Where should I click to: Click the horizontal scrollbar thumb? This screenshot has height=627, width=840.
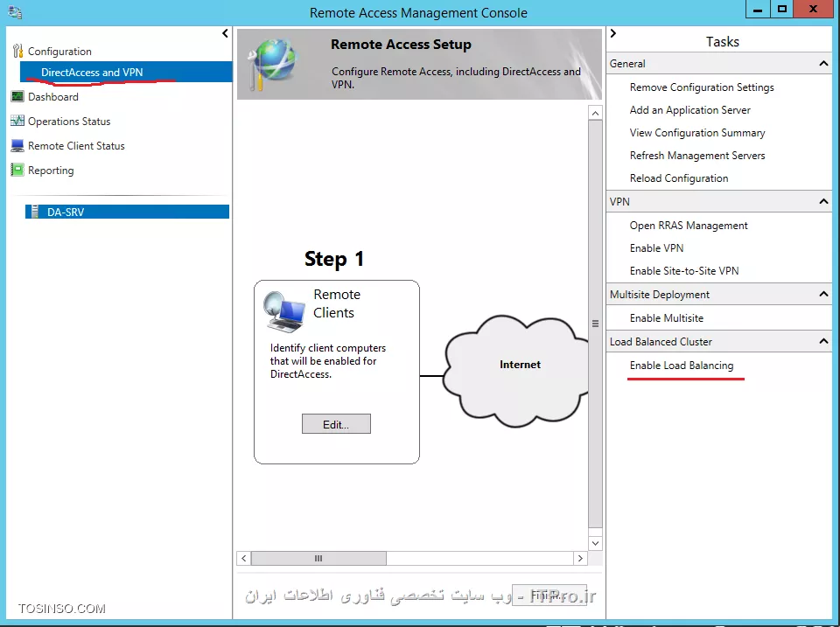(318, 559)
